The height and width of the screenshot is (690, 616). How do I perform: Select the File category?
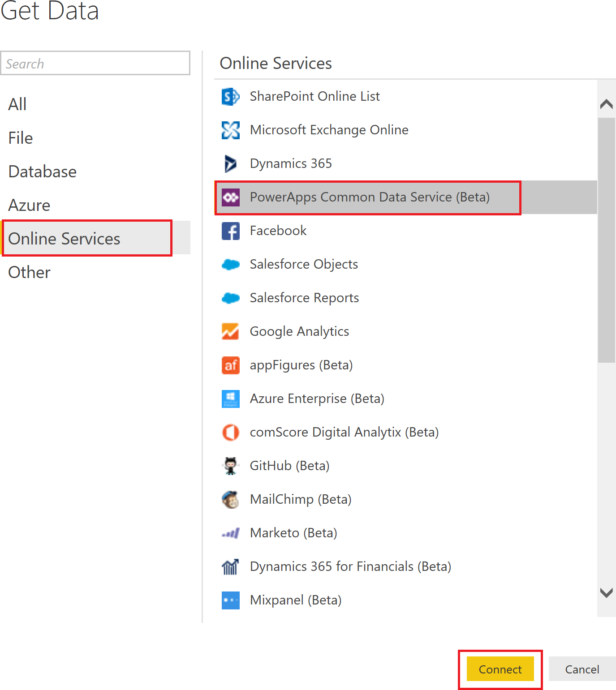click(95, 138)
